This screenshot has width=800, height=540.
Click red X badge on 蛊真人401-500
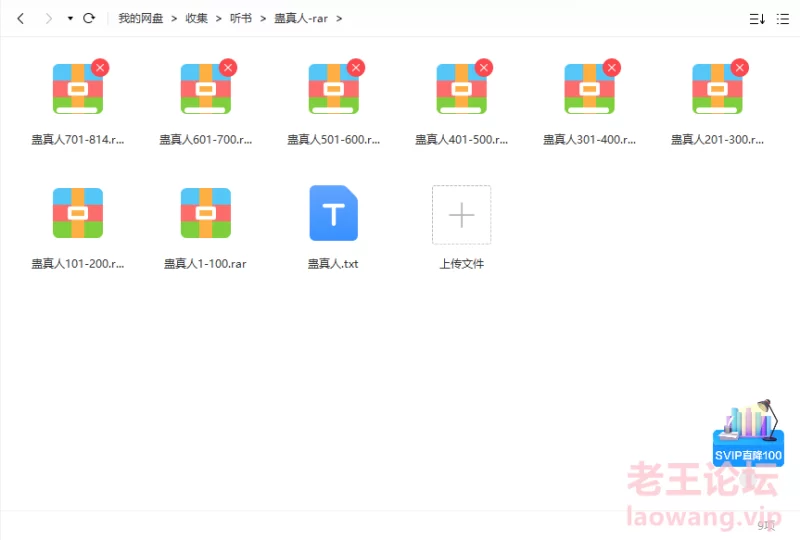pos(484,67)
